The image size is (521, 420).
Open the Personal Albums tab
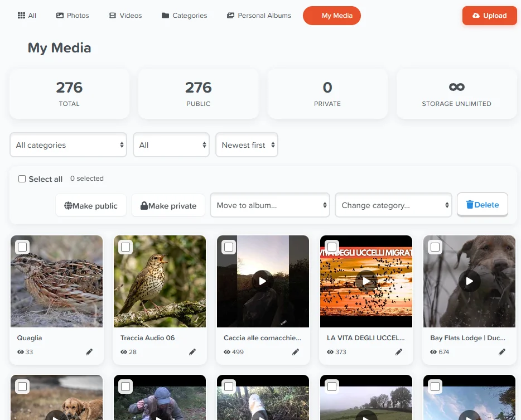pyautogui.click(x=259, y=15)
